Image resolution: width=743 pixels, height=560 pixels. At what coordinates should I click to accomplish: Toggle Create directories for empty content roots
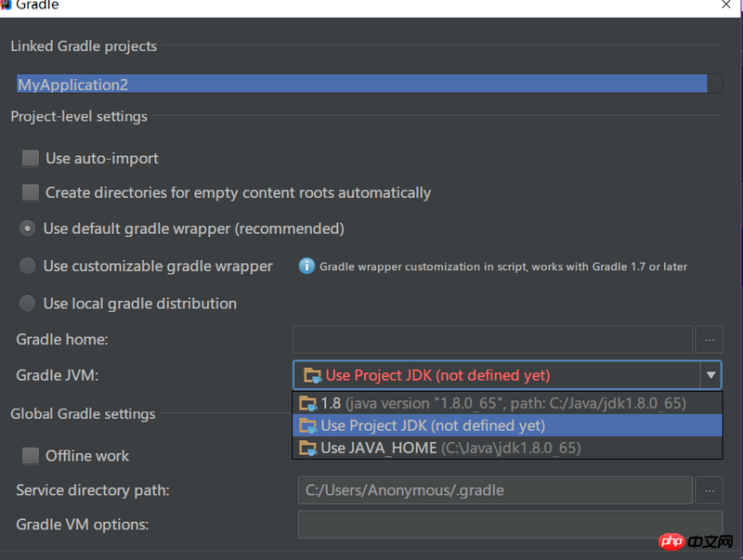(x=31, y=192)
